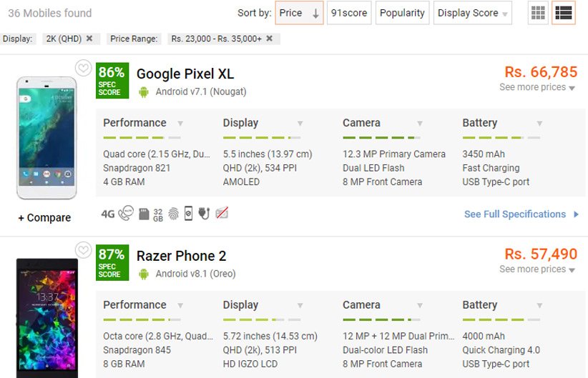Open the Google Pixel XL product title

tap(185, 74)
